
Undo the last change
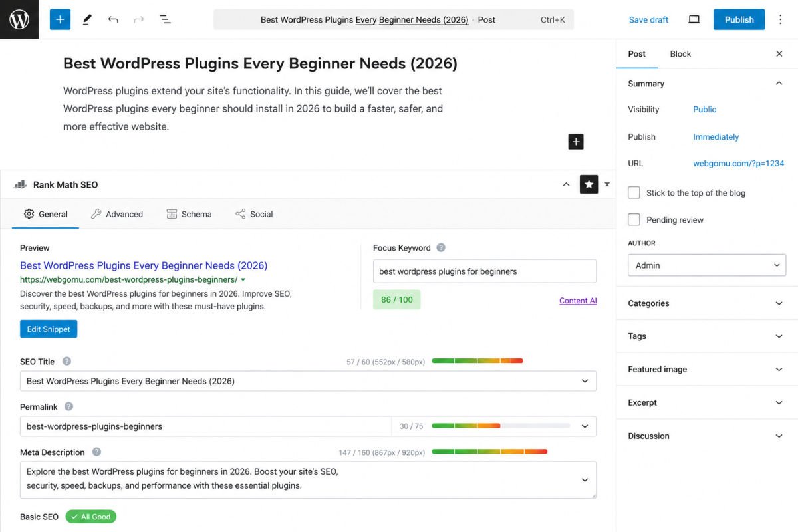(x=113, y=19)
